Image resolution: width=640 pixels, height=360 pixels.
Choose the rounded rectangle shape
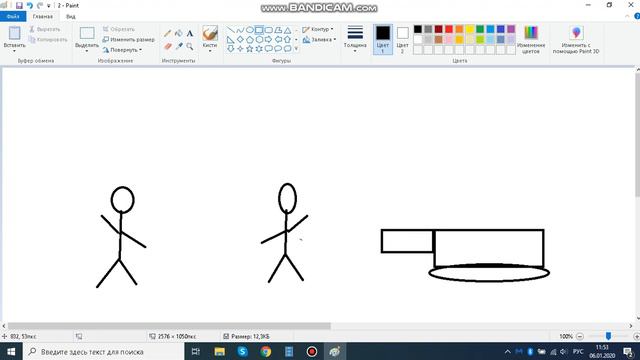click(x=269, y=30)
